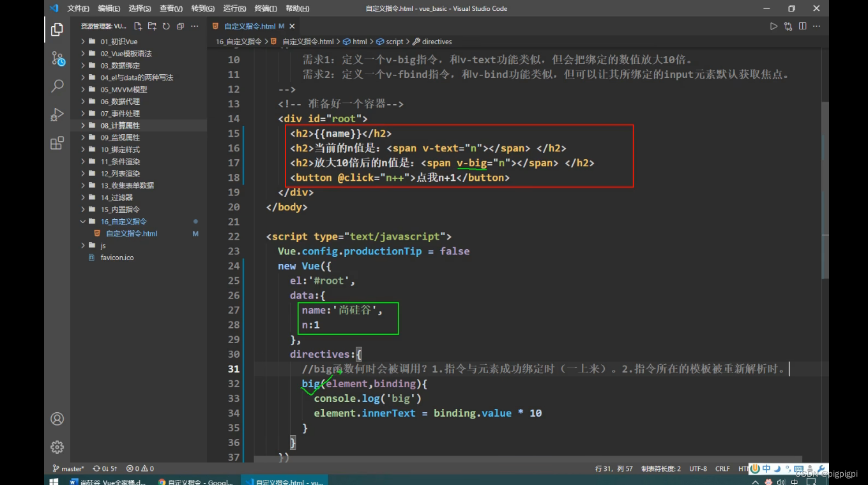Expand the 15_内置指令 folder
Image resolution: width=868 pixels, height=485 pixels.
(139, 210)
